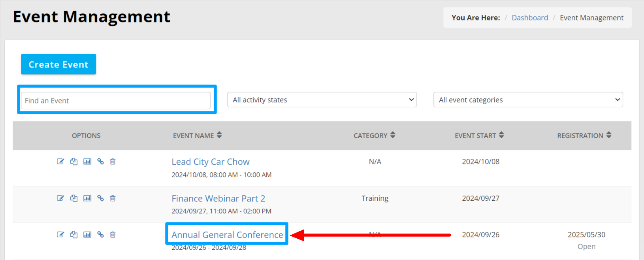
Task: Click link icon for Annual General Conference
Action: pyautogui.click(x=101, y=234)
